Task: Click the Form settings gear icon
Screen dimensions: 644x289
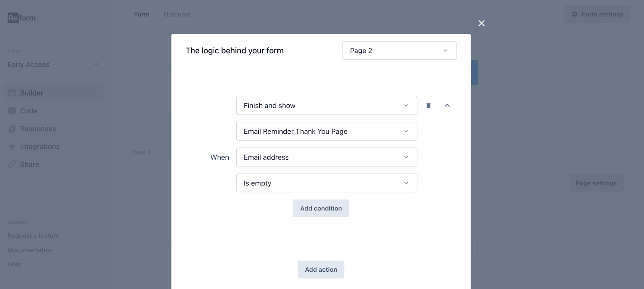Action: pyautogui.click(x=575, y=15)
